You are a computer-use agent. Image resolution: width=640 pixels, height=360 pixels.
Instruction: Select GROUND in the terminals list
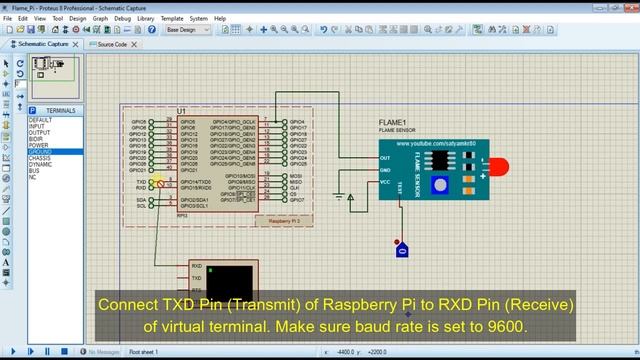point(56,152)
